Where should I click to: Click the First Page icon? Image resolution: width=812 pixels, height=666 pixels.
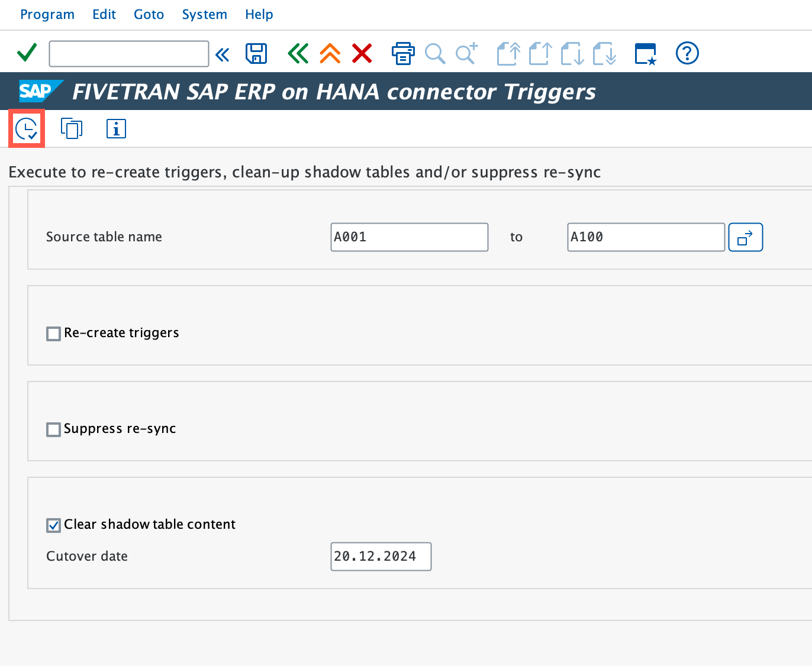click(508, 53)
